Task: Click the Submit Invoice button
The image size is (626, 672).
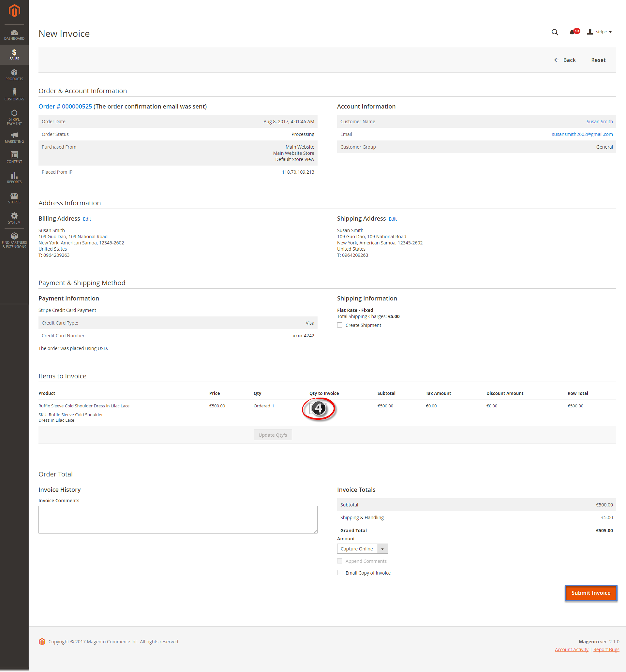Action: pyautogui.click(x=591, y=593)
